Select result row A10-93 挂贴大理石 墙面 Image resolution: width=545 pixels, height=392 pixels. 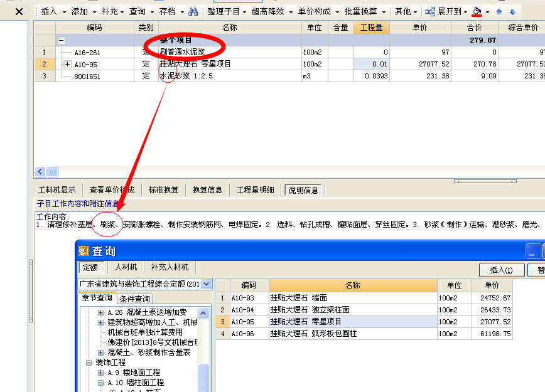pos(364,298)
